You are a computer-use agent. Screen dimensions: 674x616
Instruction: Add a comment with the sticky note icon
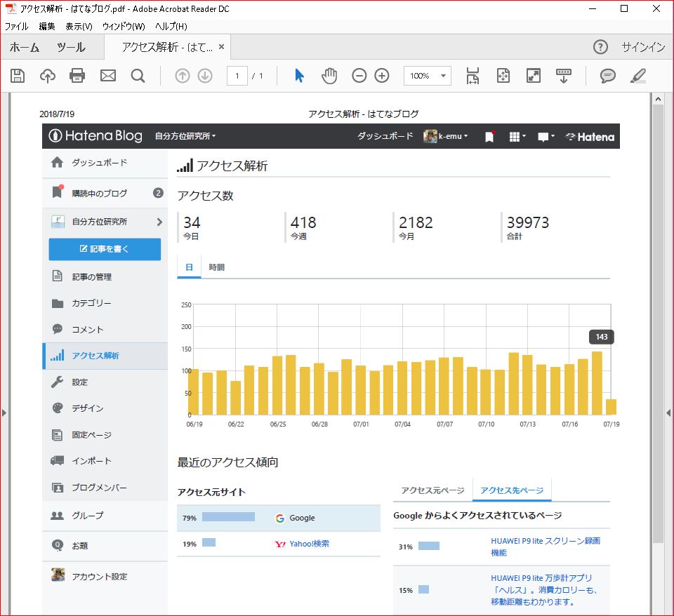click(x=607, y=76)
